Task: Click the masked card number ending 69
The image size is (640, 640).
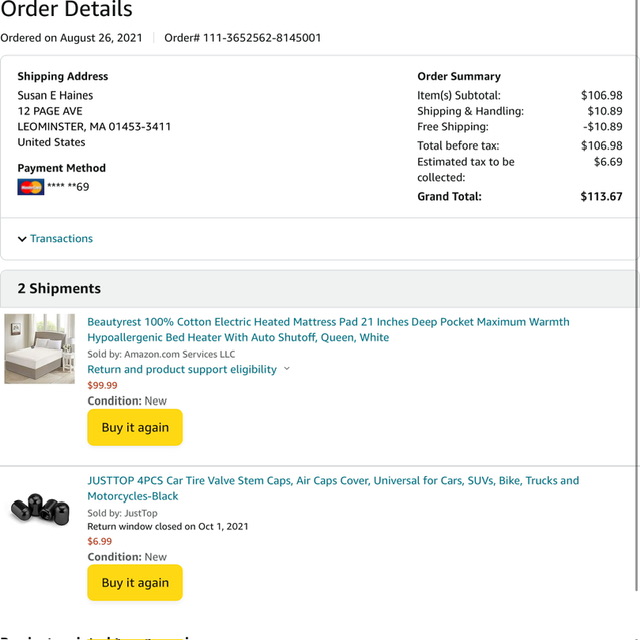Action: coord(68,187)
